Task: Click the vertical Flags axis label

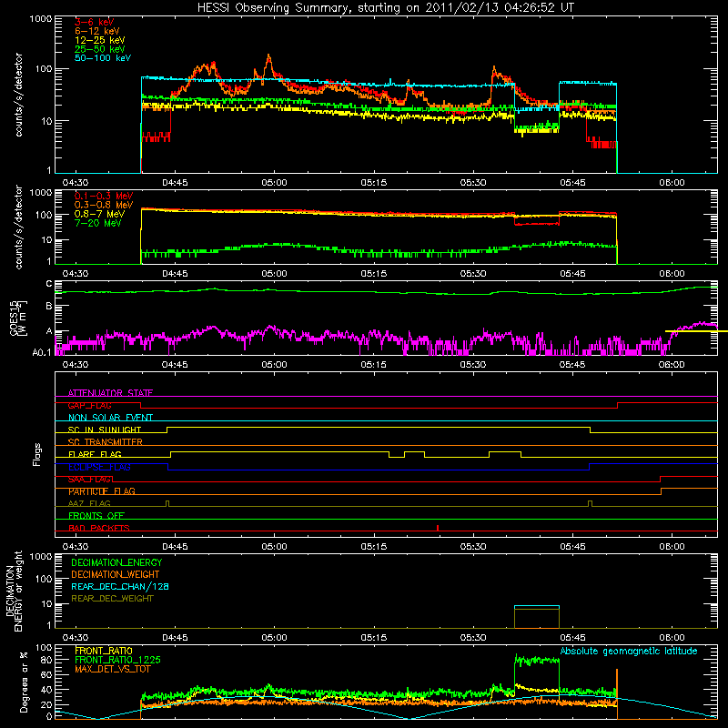Action: coord(36,454)
